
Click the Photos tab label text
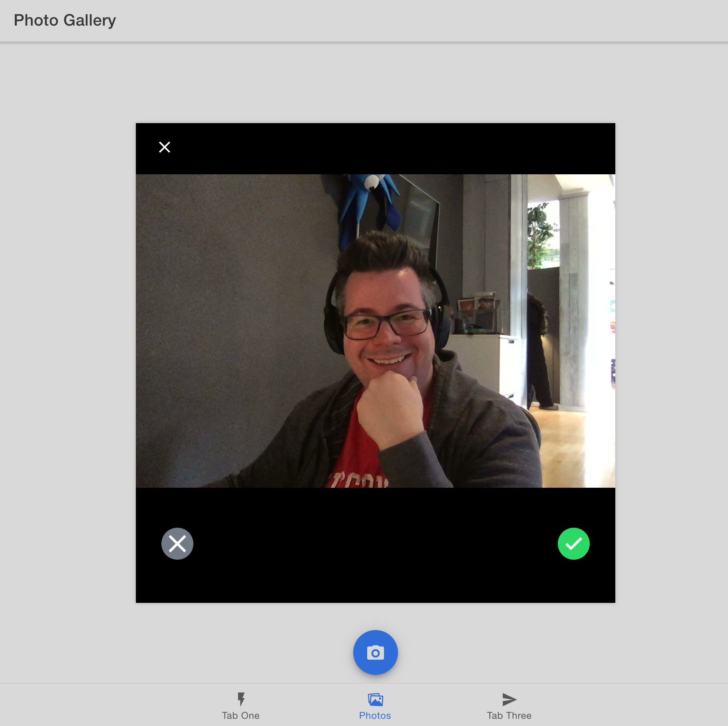[x=375, y=715]
